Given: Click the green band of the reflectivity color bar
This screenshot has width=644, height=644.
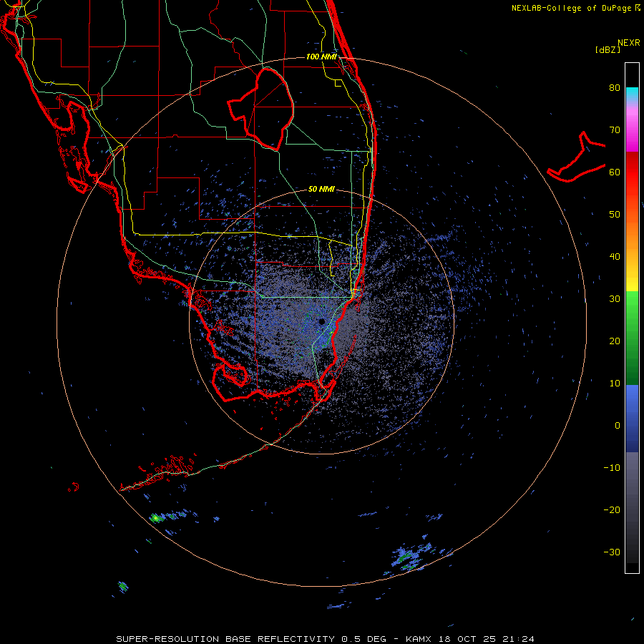Looking at the screenshot, I should click(x=632, y=338).
